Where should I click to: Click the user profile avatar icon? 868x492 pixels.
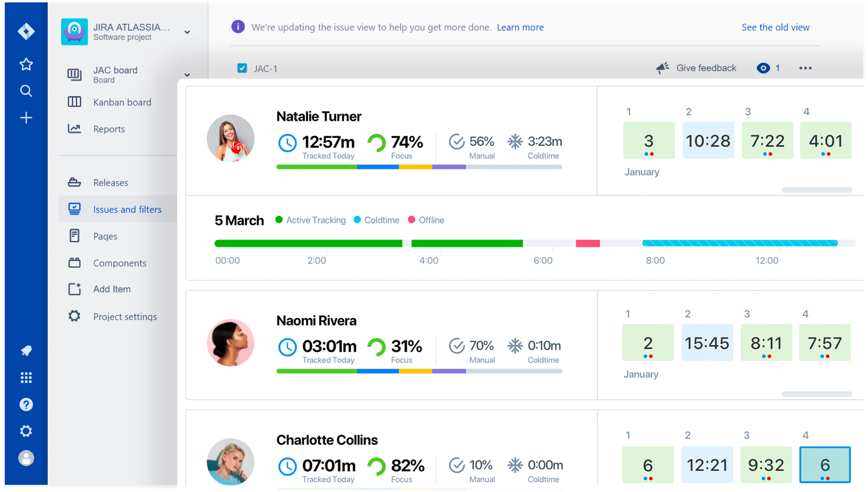pos(26,458)
